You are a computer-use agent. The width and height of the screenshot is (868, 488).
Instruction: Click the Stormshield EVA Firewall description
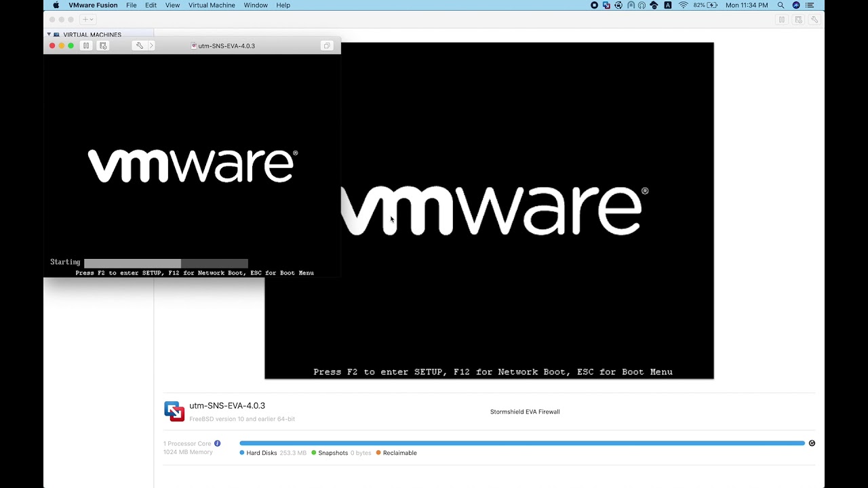[525, 411]
